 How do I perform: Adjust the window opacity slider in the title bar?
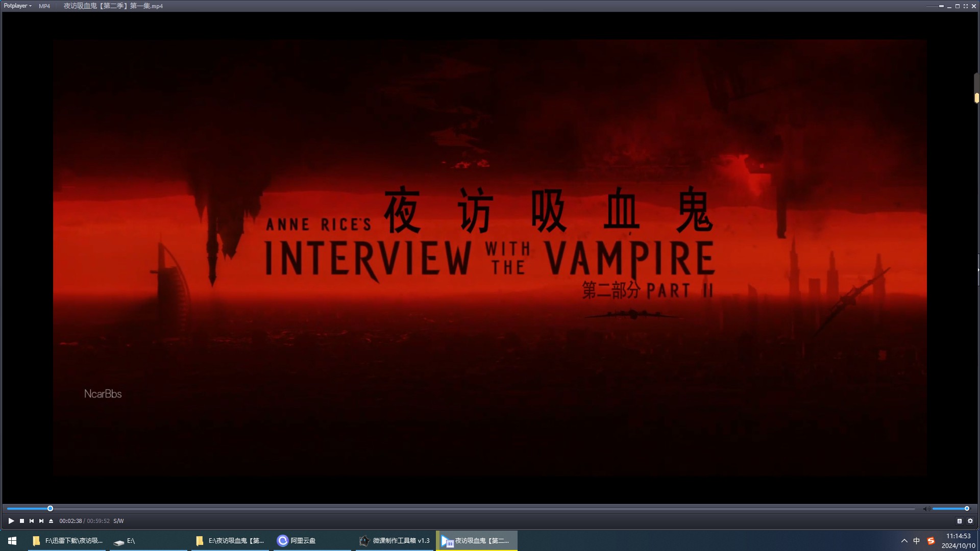point(936,6)
